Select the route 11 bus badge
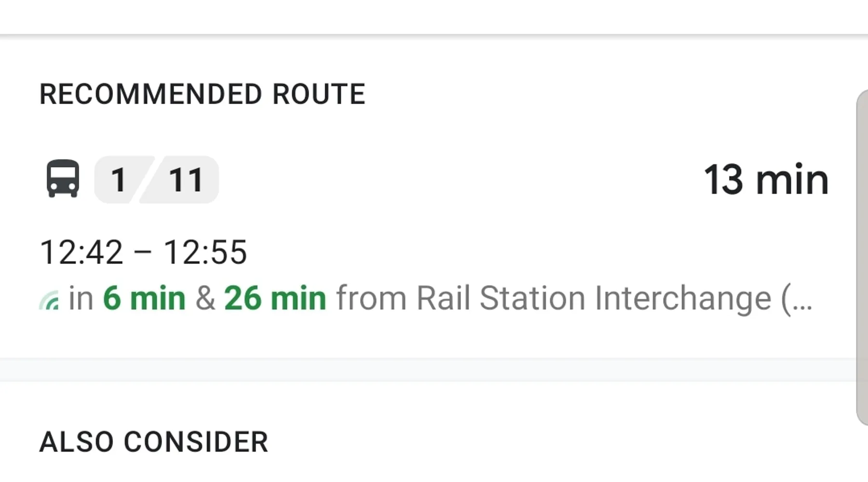Viewport: 868px width, 482px height. point(186,180)
